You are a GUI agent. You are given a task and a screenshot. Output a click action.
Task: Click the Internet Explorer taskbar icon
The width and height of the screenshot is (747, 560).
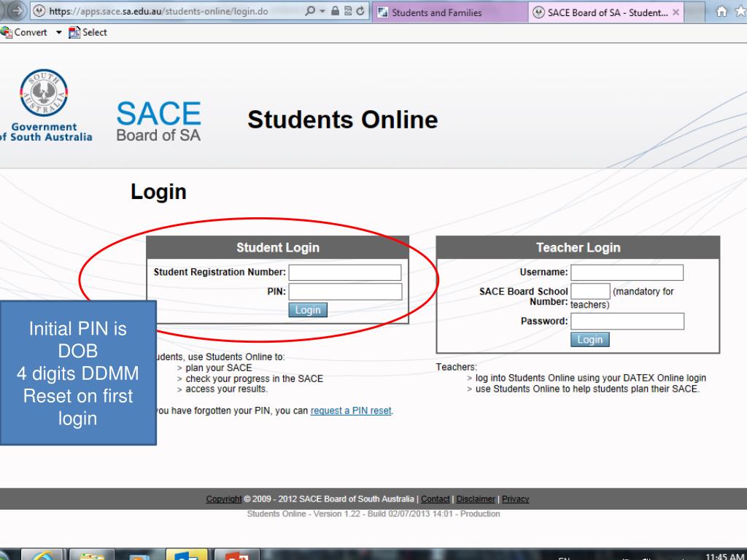coord(42,554)
